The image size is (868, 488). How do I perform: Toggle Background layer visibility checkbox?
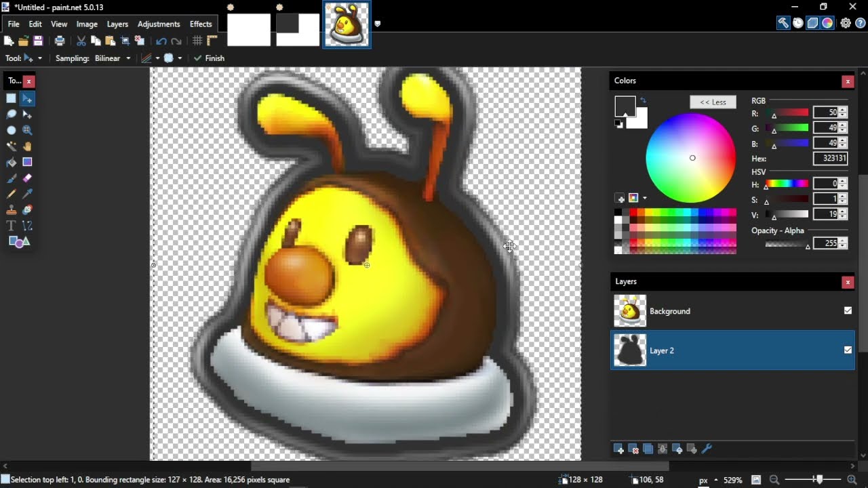(x=848, y=310)
